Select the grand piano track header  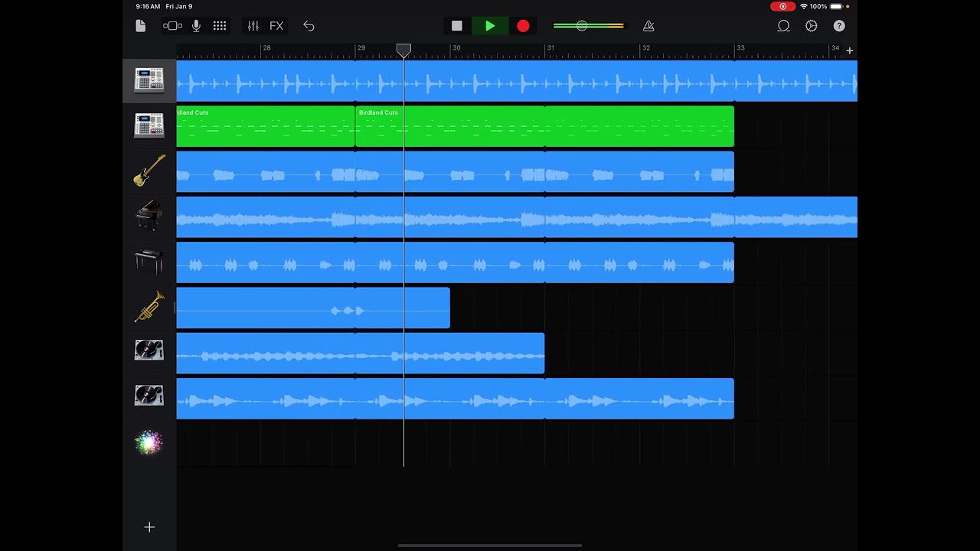[x=149, y=216]
